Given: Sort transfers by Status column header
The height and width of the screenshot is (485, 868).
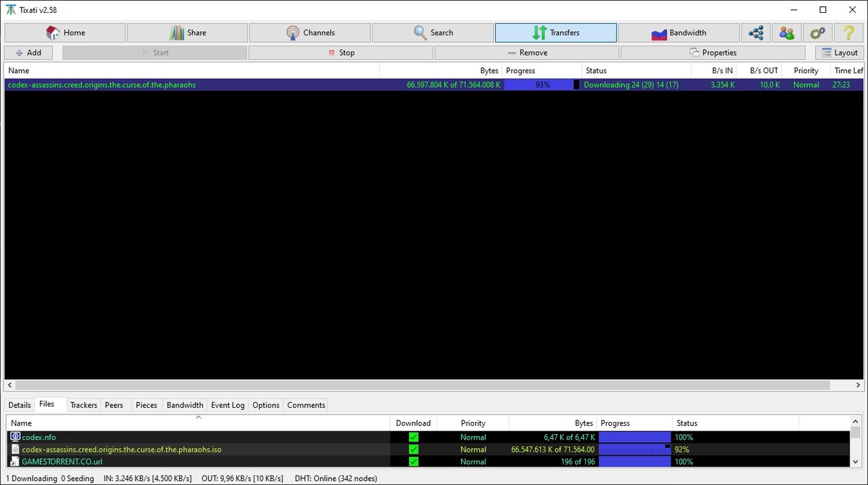Looking at the screenshot, I should tap(636, 71).
